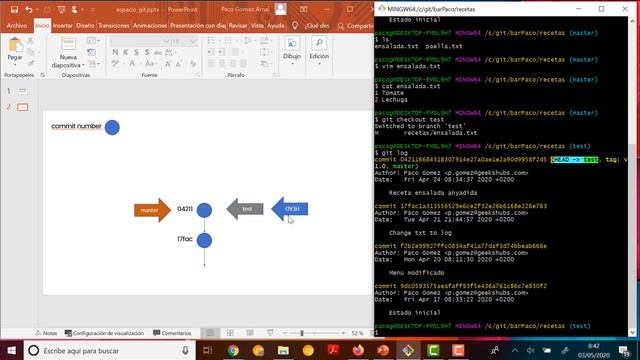640x360 pixels.
Task: Toggle the Notas pane
Action: click(x=46, y=333)
